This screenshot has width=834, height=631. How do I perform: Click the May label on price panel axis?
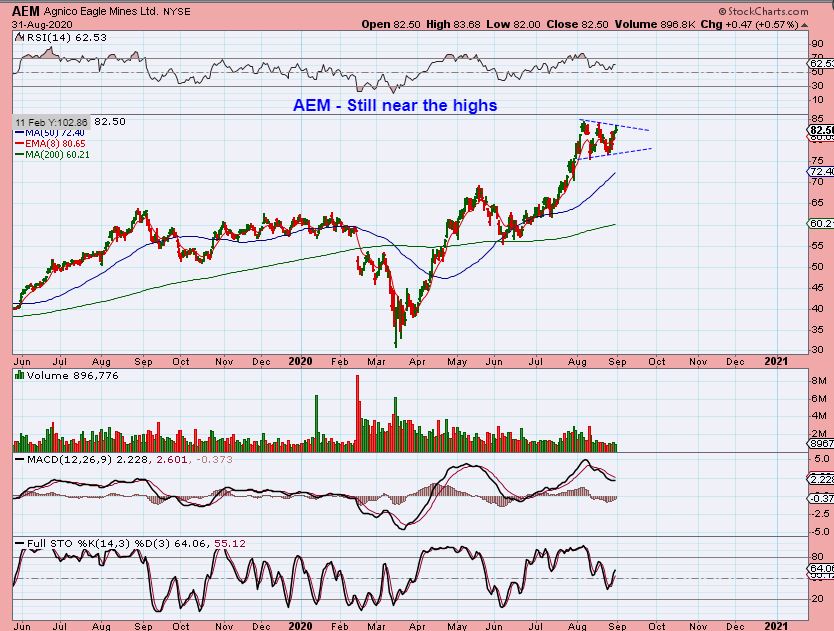[457, 362]
